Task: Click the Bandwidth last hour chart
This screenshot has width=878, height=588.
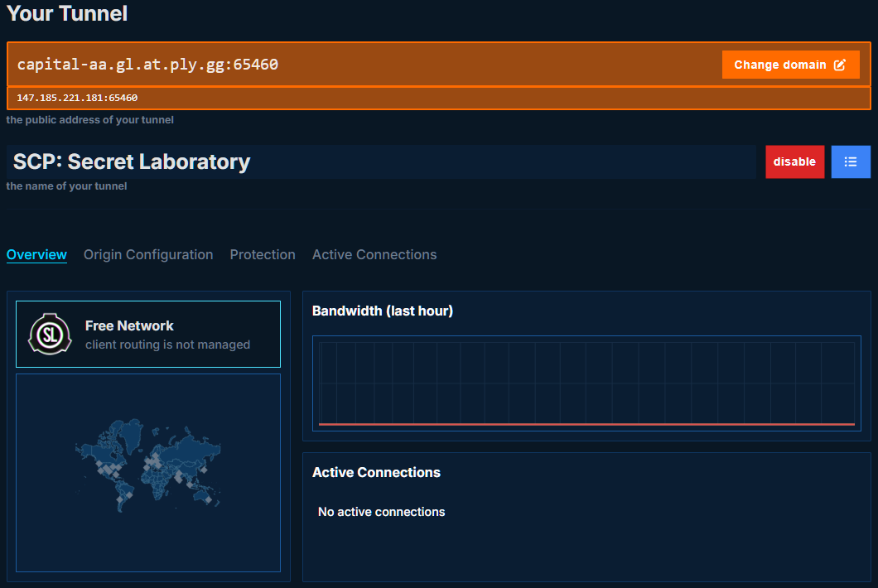Action: coord(586,383)
